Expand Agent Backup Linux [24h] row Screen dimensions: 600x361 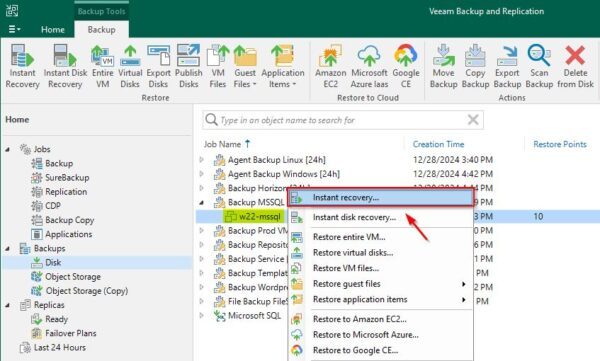coord(202,160)
